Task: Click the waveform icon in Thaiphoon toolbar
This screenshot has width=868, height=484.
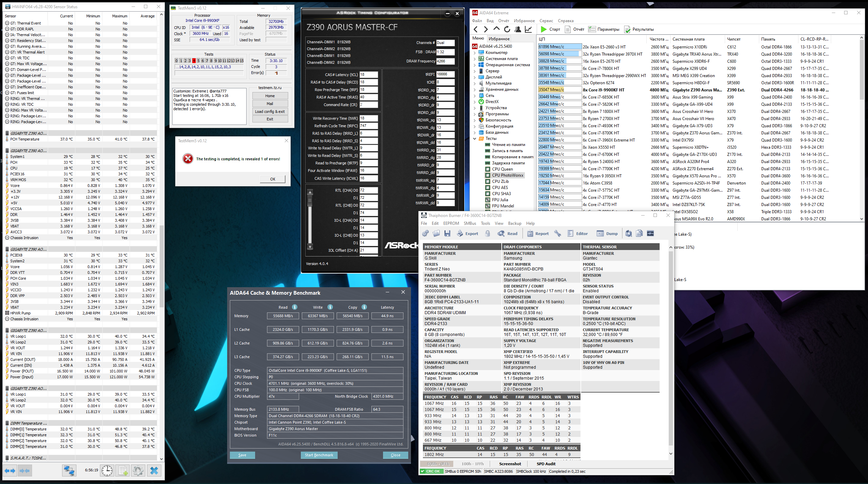Action: 650,234
